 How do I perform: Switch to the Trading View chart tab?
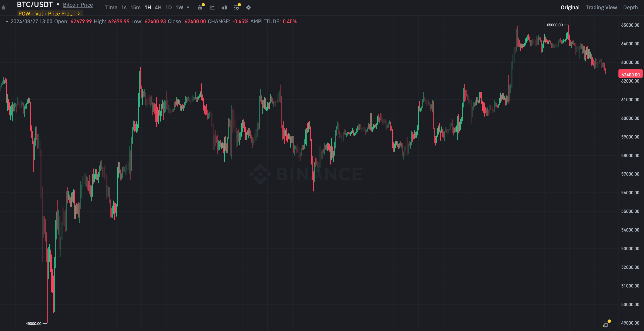(x=601, y=8)
